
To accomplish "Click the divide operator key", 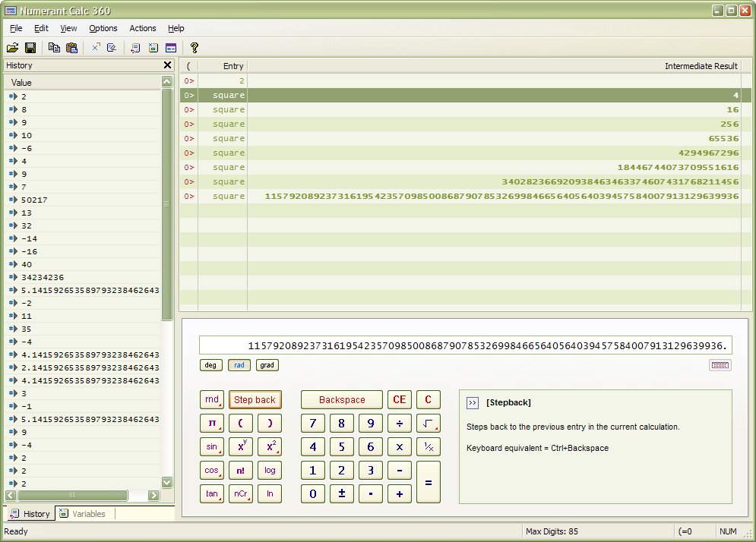I will pyautogui.click(x=399, y=424).
